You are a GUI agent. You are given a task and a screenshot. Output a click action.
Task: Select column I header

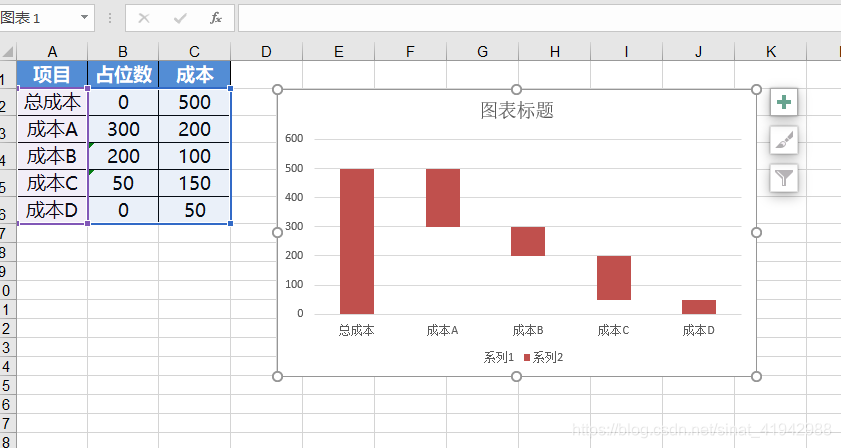tap(626, 52)
